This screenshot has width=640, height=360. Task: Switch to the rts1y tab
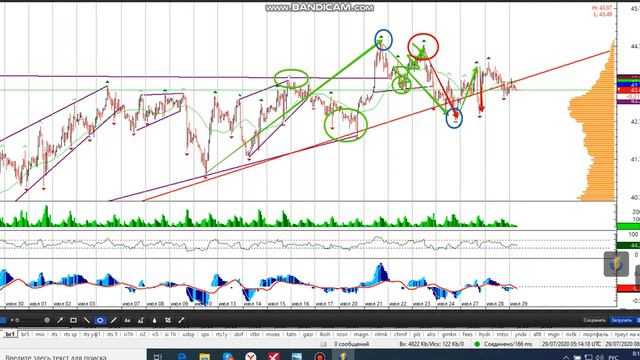(x=222, y=334)
